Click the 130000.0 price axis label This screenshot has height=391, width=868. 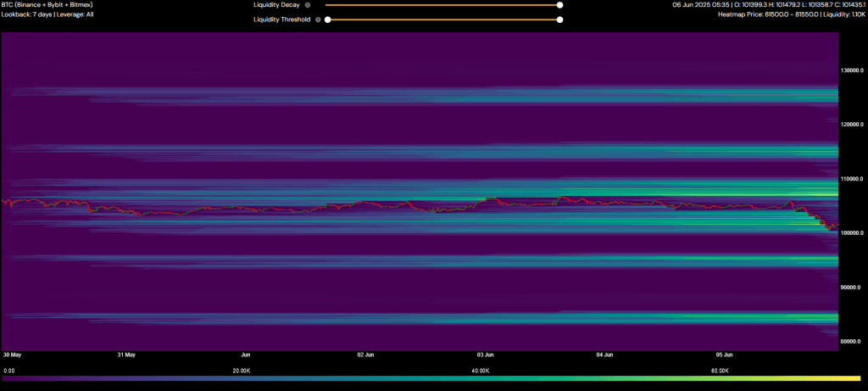[852, 71]
